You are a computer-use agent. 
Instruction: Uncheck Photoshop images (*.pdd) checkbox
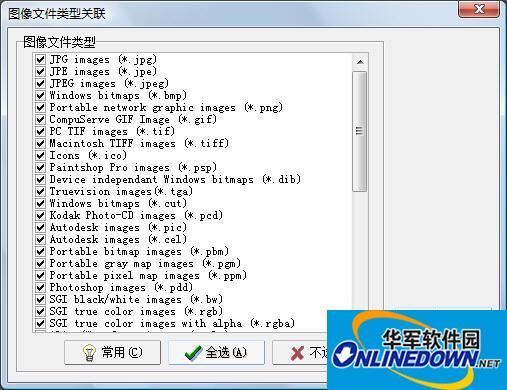click(40, 287)
